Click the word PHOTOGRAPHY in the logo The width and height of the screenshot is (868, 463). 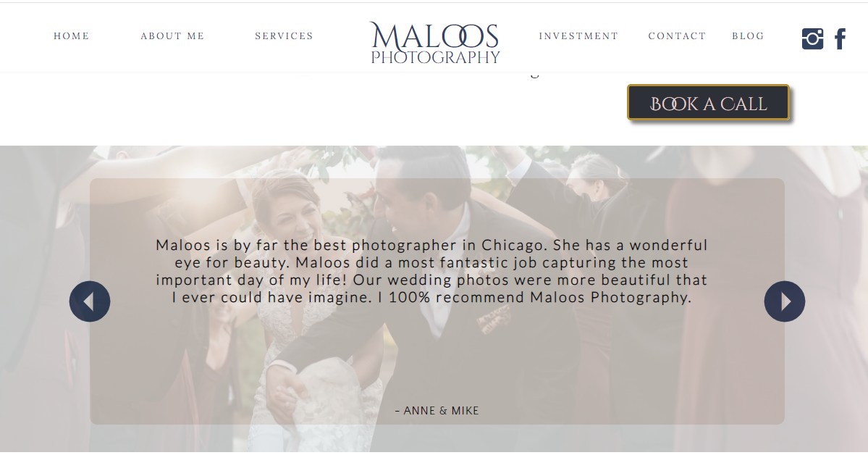tap(435, 57)
